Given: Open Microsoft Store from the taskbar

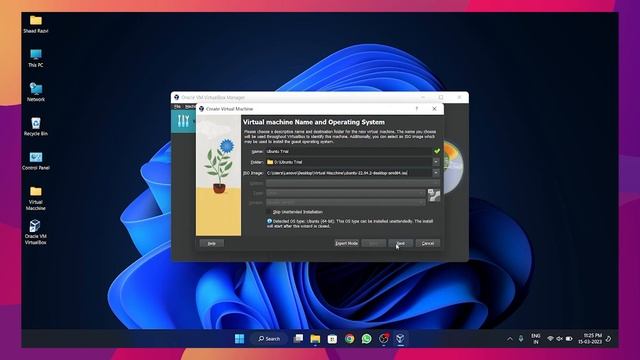Looking at the screenshot, I should coord(332,339).
